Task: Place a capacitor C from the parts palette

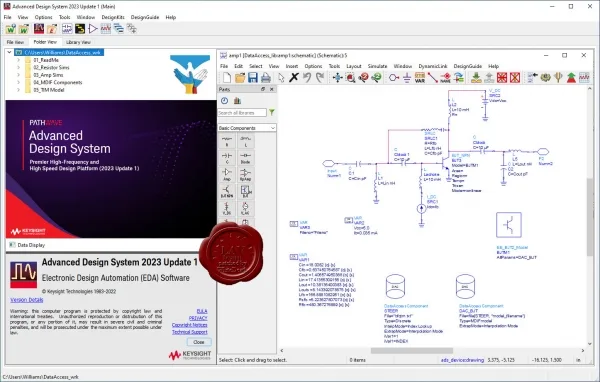Action: point(227,158)
